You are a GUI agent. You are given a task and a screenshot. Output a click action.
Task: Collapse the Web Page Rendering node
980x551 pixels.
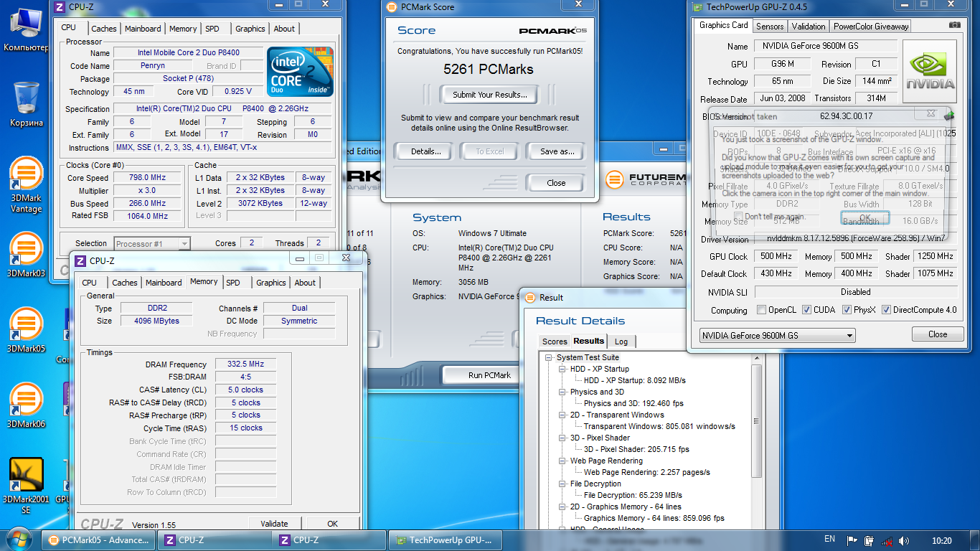point(562,461)
